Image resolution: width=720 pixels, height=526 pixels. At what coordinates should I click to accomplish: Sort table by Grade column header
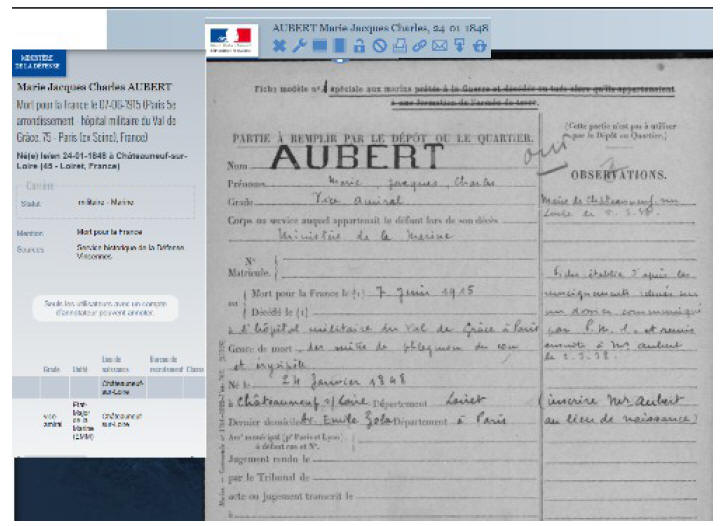pos(50,369)
